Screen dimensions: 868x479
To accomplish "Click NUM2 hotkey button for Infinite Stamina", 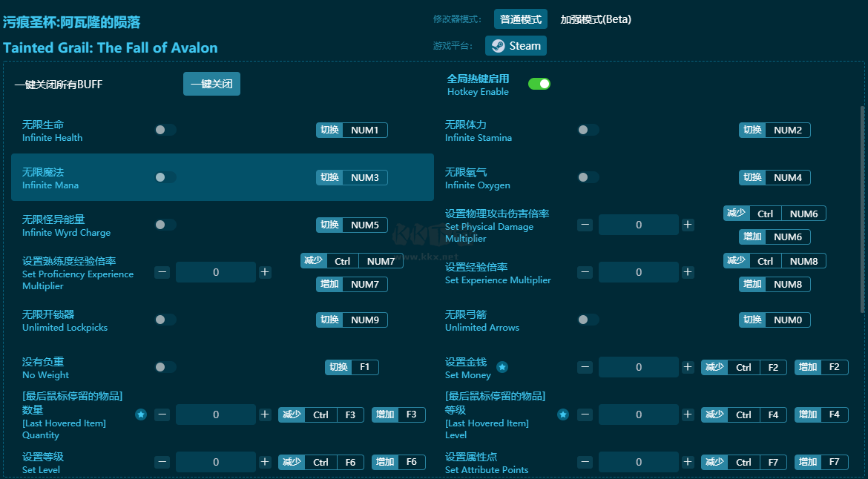I will tap(775, 130).
